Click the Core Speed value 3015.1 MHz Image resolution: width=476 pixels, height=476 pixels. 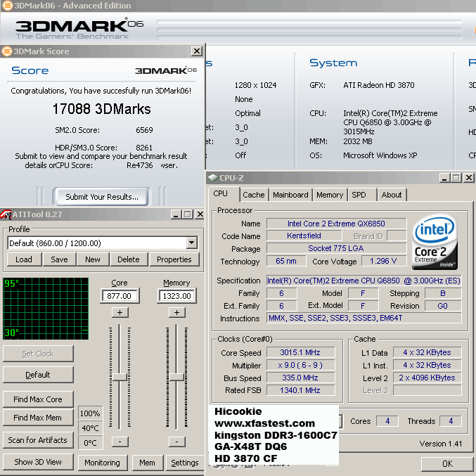pos(300,352)
